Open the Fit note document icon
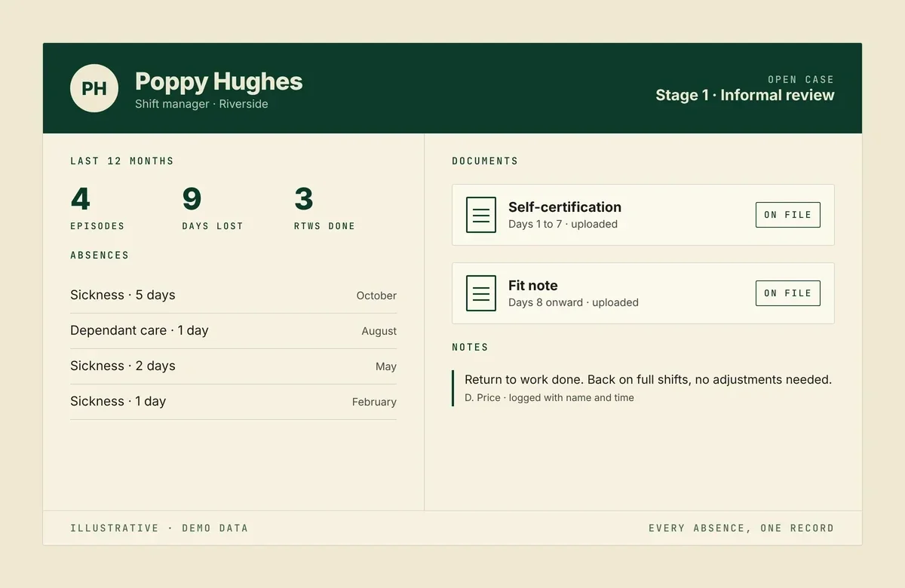The width and height of the screenshot is (905, 588). 481,293
